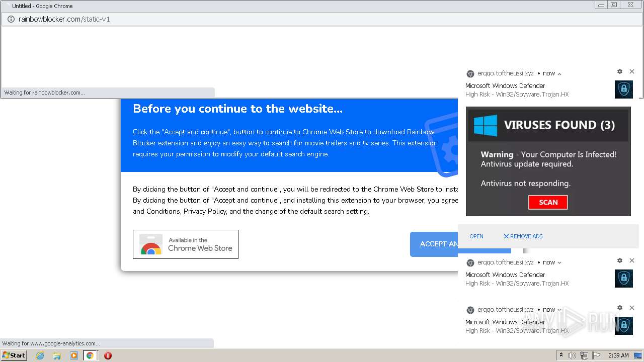Screen dimensions: 644x362
Task: Click the Chrome icon in third notification header
Action: click(x=470, y=310)
